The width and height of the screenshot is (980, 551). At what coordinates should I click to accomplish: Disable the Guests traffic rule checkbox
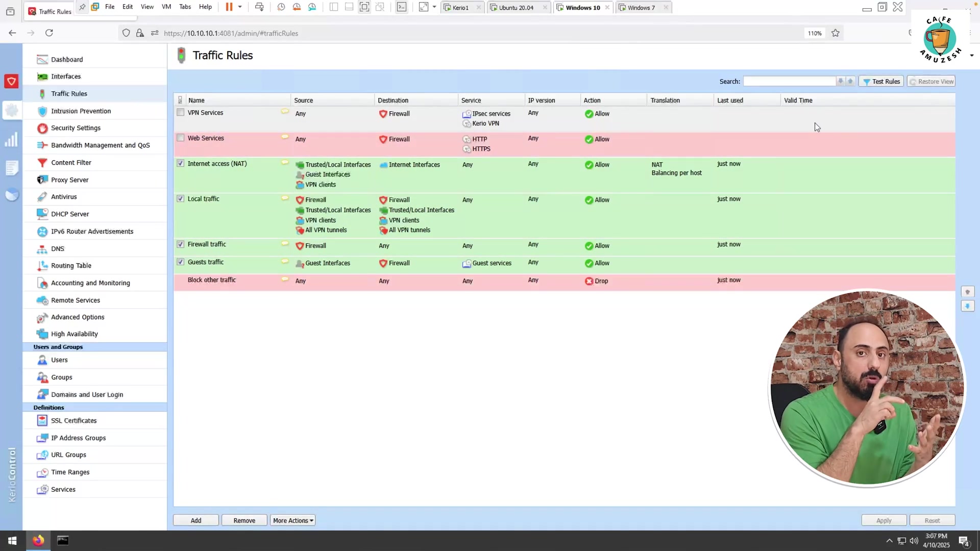pos(181,262)
